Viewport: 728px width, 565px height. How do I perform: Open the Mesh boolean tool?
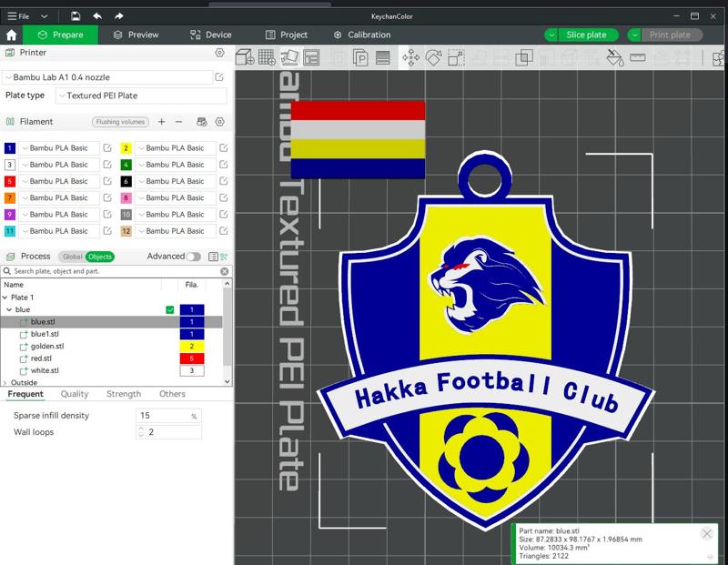click(524, 57)
